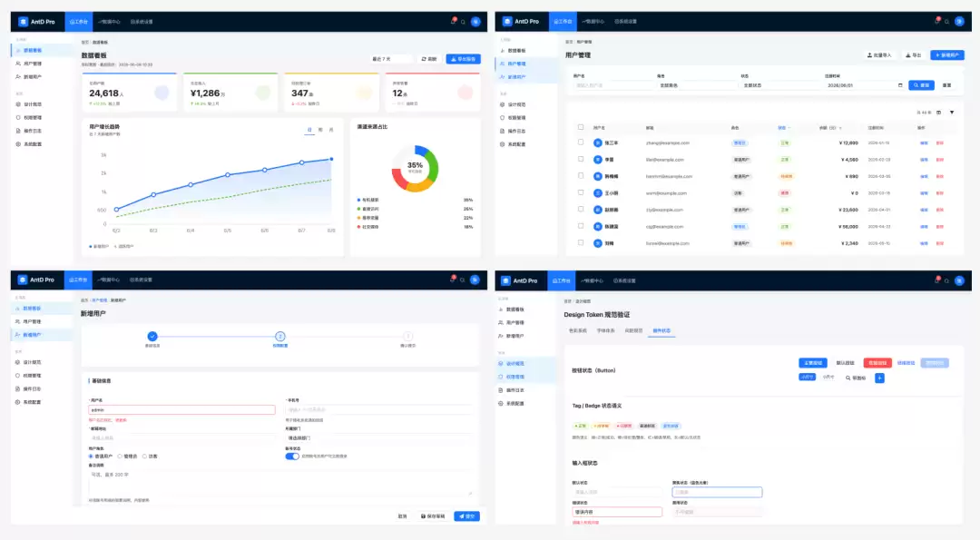Screen dimensions: 980x540
Task: Click the red-bordered username field containing admin
Action: click(x=181, y=410)
